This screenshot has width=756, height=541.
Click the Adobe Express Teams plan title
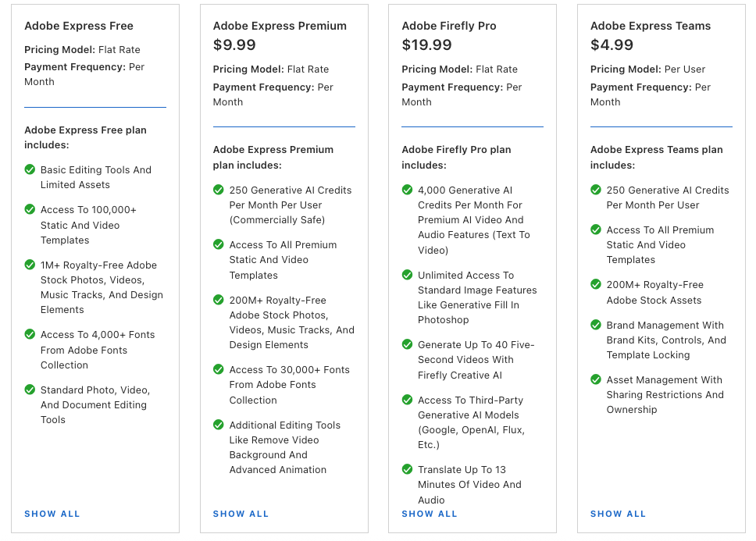[651, 26]
